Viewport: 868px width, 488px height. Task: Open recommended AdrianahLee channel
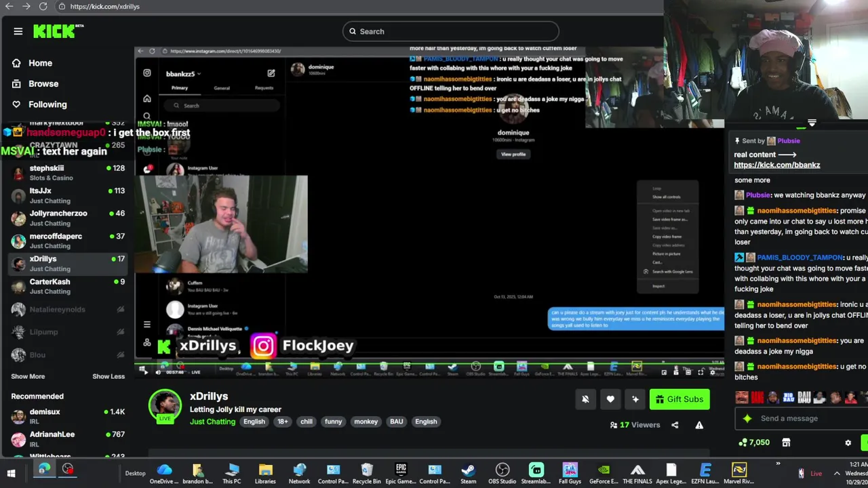pos(68,439)
